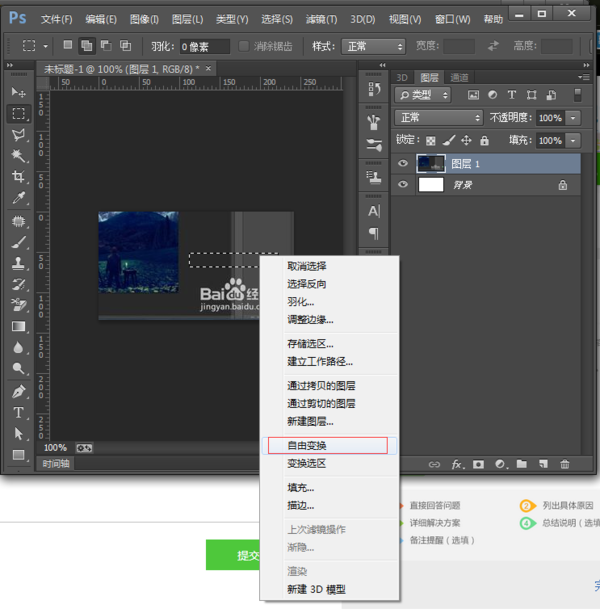Choose the New selection mode button
Screen dimensions: 600x613
[x=68, y=45]
